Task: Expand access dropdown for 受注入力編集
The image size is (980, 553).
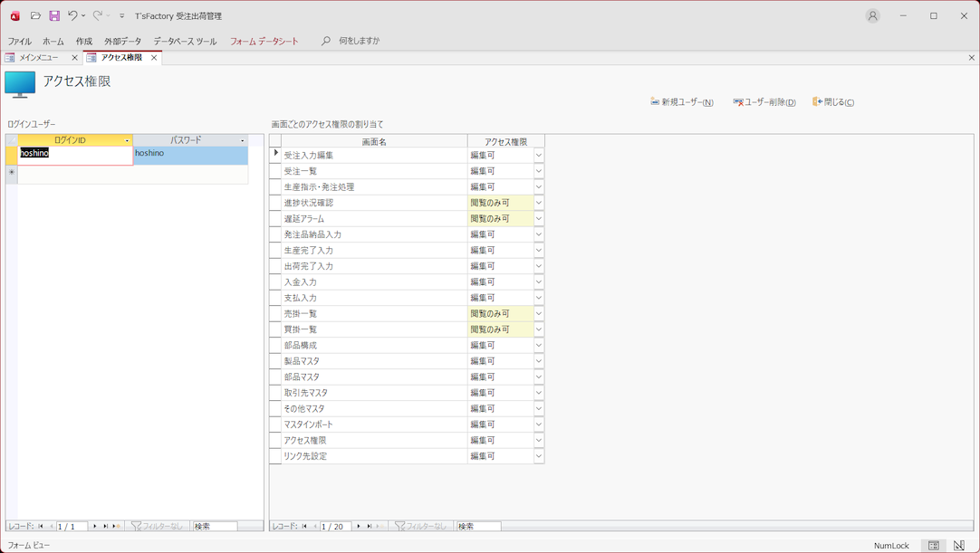Action: tap(538, 156)
